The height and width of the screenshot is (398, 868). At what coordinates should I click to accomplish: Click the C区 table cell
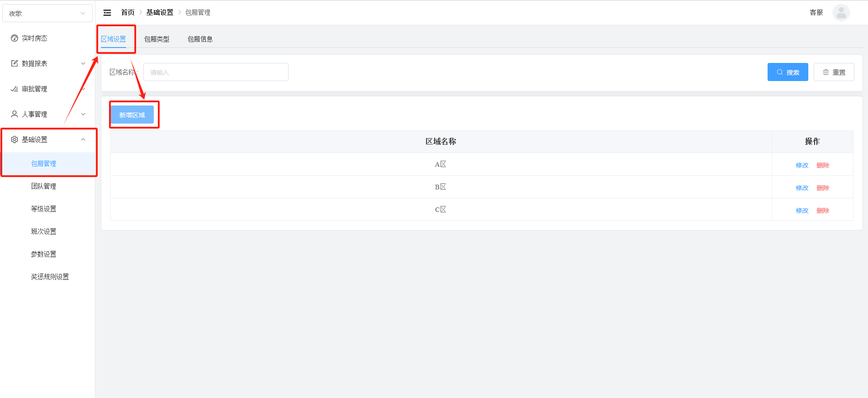441,210
